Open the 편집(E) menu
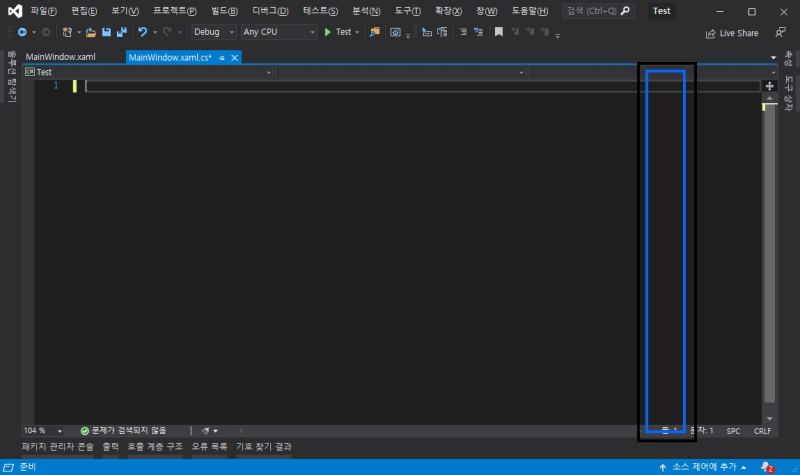This screenshot has height=475, width=800. click(84, 11)
